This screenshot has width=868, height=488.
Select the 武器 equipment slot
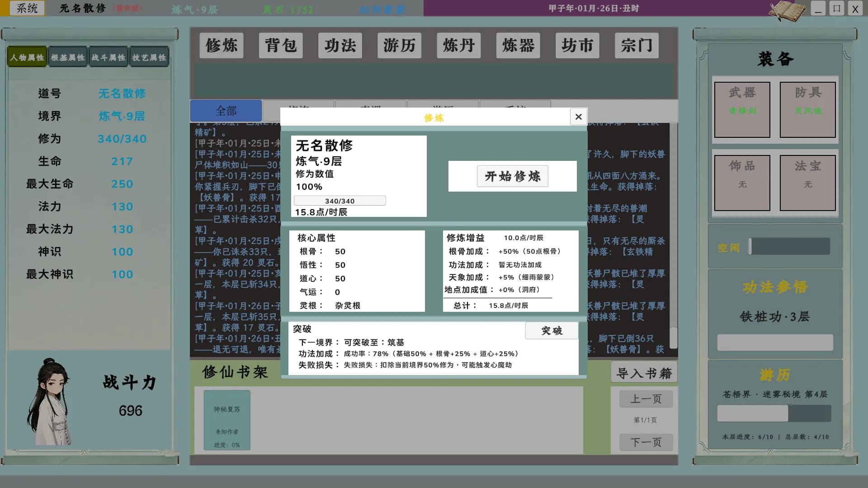pos(742,110)
